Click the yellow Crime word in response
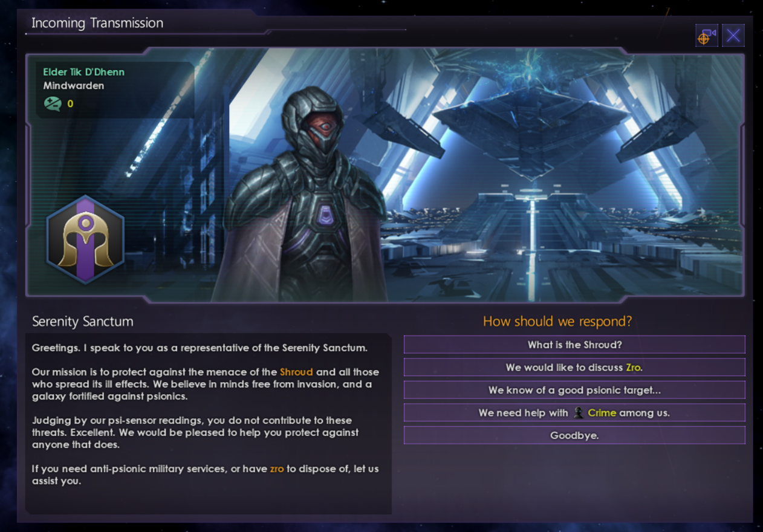Image resolution: width=763 pixels, height=532 pixels. click(x=602, y=412)
